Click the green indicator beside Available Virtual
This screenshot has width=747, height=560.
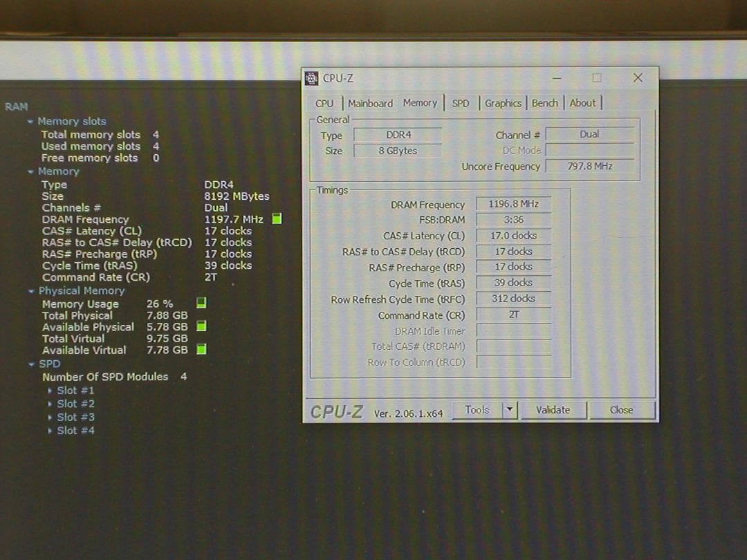click(201, 349)
